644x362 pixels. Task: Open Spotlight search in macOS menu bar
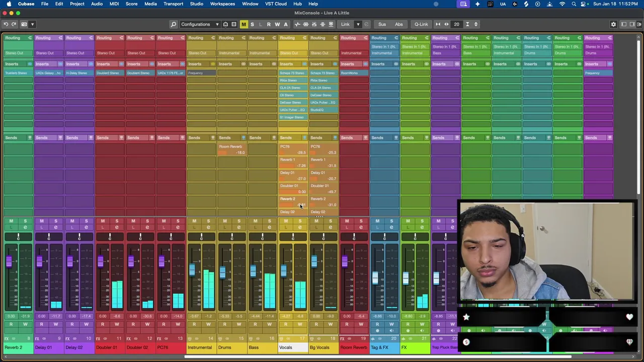point(574,4)
